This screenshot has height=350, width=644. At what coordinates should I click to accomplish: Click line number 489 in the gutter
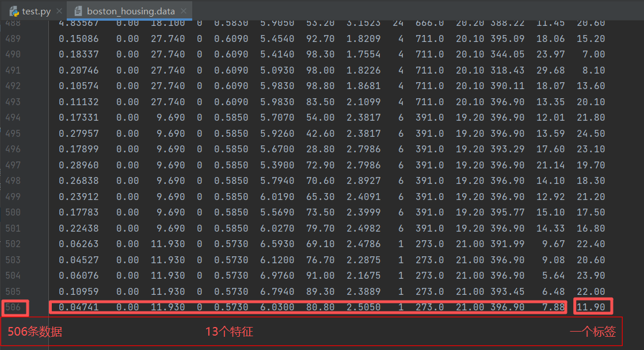tap(13, 39)
